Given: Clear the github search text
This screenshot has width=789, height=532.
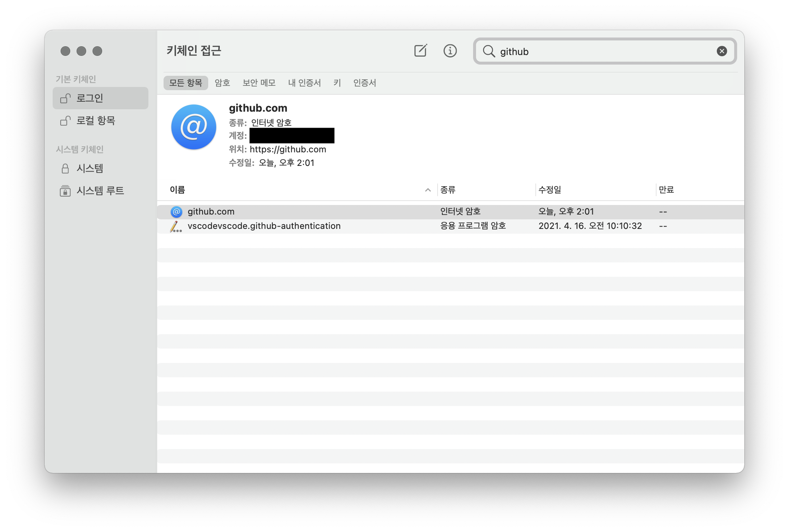Looking at the screenshot, I should point(722,51).
